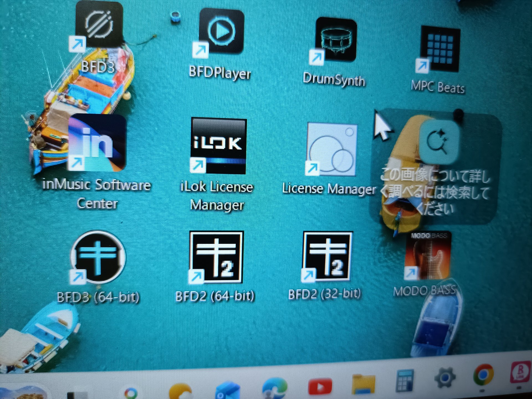Open Microsoft Edge from the taskbar
This screenshot has height=399, width=532.
[275, 389]
